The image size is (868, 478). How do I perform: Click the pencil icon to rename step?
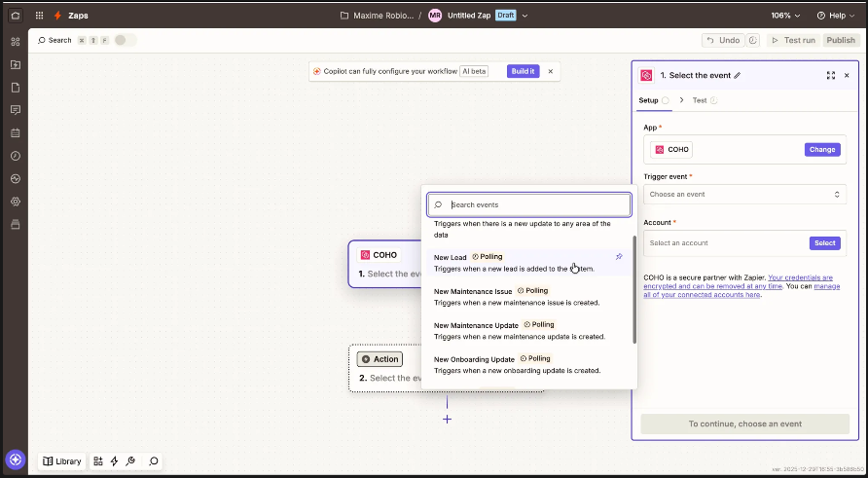[738, 75]
